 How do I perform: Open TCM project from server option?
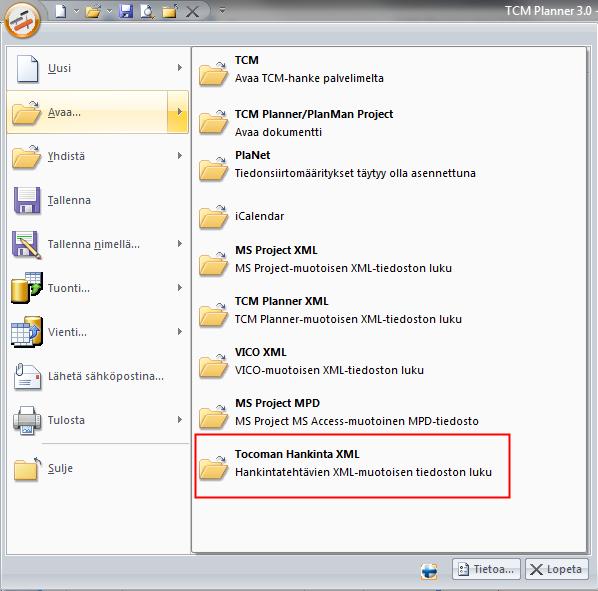(x=389, y=69)
